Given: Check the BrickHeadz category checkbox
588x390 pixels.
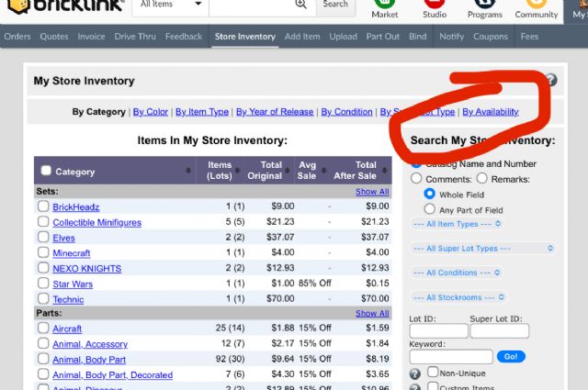Looking at the screenshot, I should click(x=43, y=206).
